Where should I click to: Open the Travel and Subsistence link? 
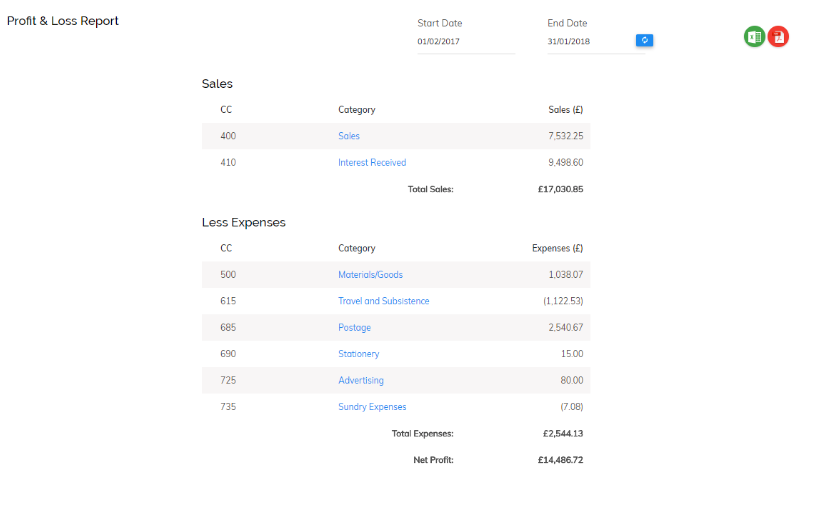coord(384,301)
